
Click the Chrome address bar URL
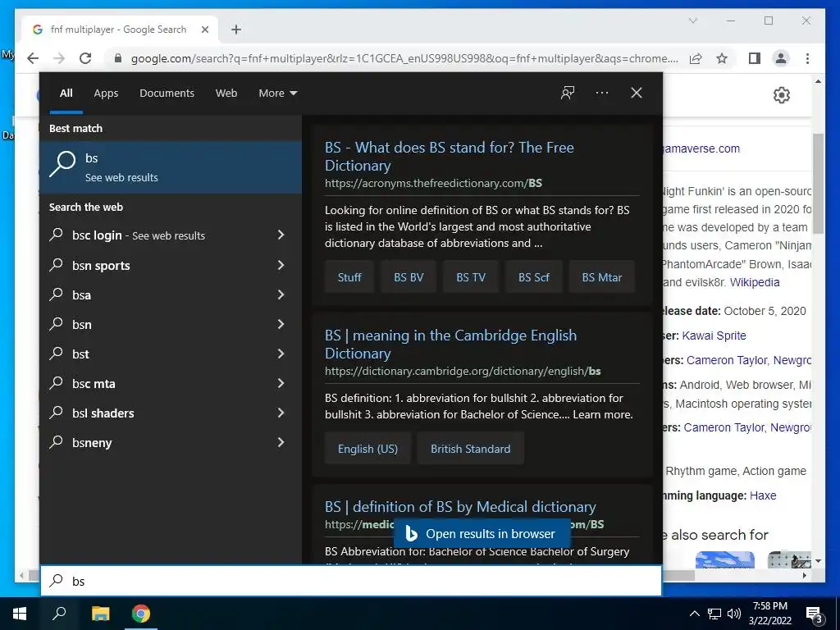click(404, 58)
